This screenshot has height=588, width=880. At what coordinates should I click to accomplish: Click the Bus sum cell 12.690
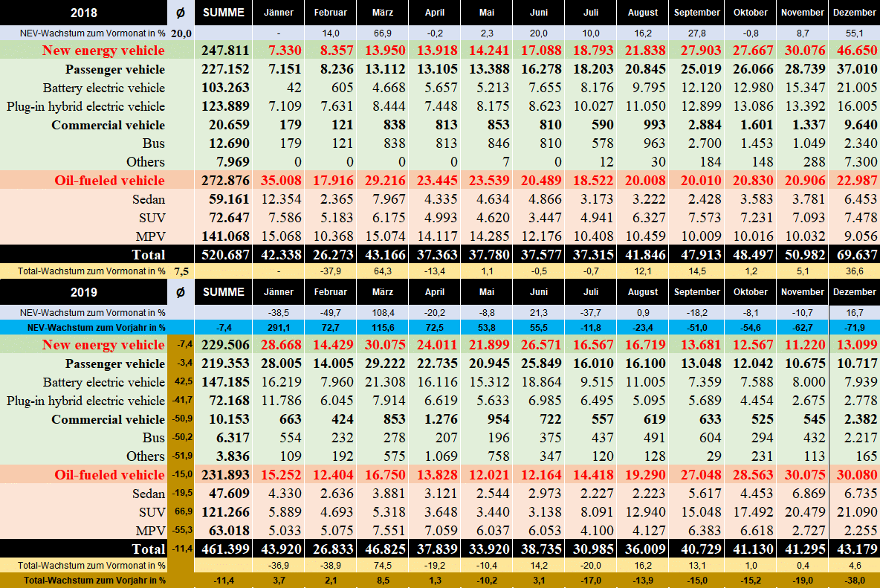click(x=229, y=143)
